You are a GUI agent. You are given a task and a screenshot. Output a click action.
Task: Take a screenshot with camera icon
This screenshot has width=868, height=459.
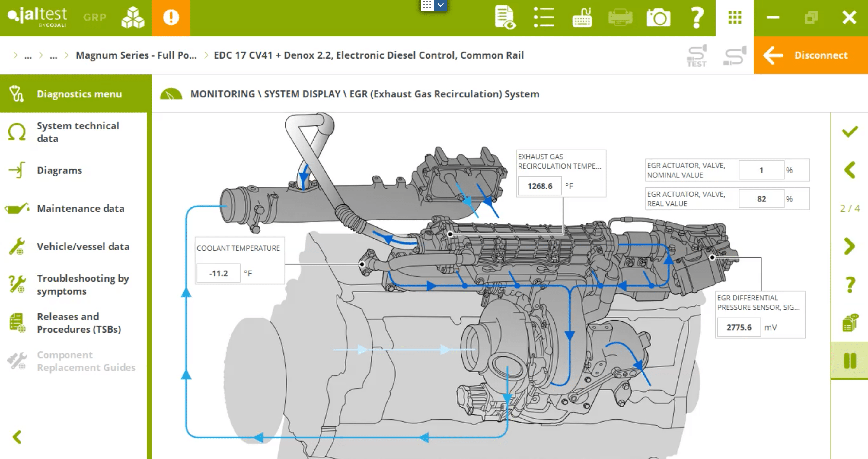pos(659,17)
